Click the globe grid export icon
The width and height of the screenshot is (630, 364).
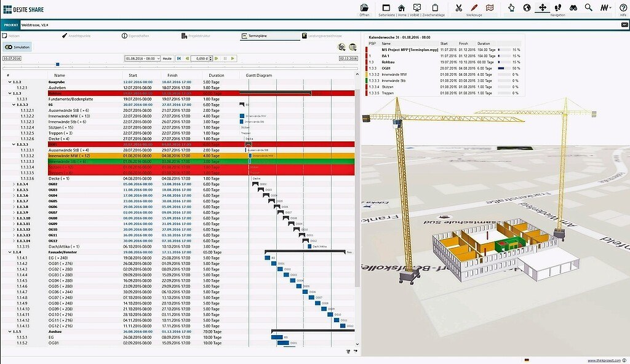pos(353,47)
